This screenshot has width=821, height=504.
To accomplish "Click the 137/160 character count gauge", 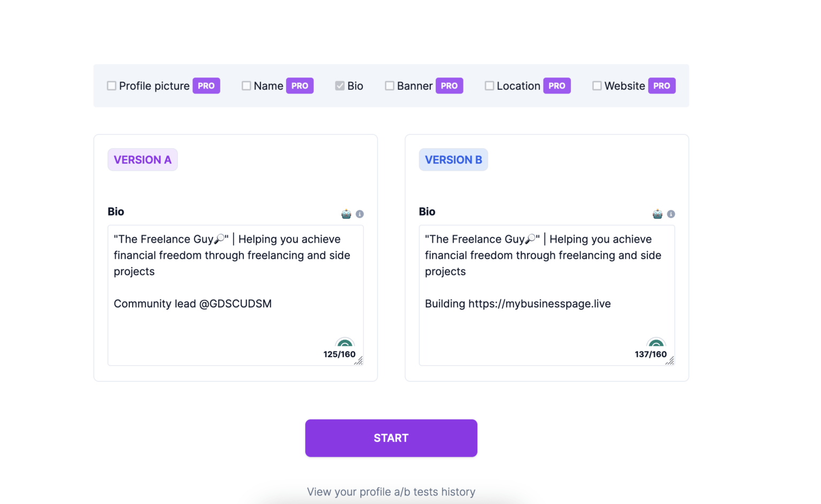I will click(x=650, y=354).
